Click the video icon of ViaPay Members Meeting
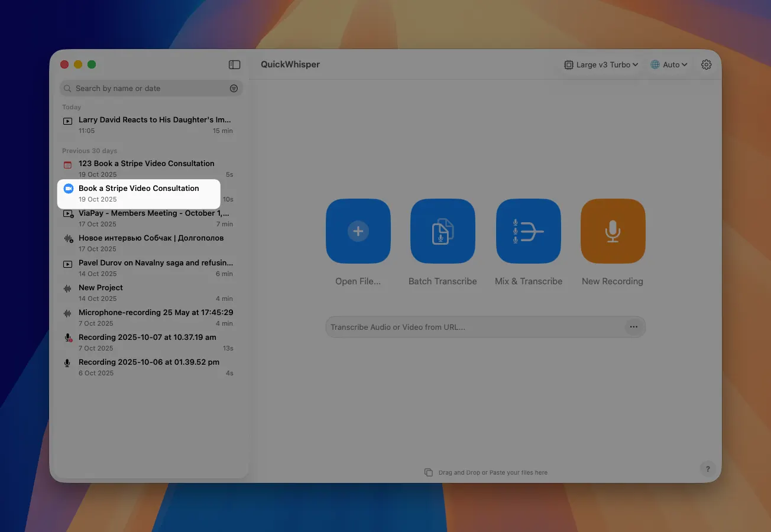771x532 pixels. (68, 214)
